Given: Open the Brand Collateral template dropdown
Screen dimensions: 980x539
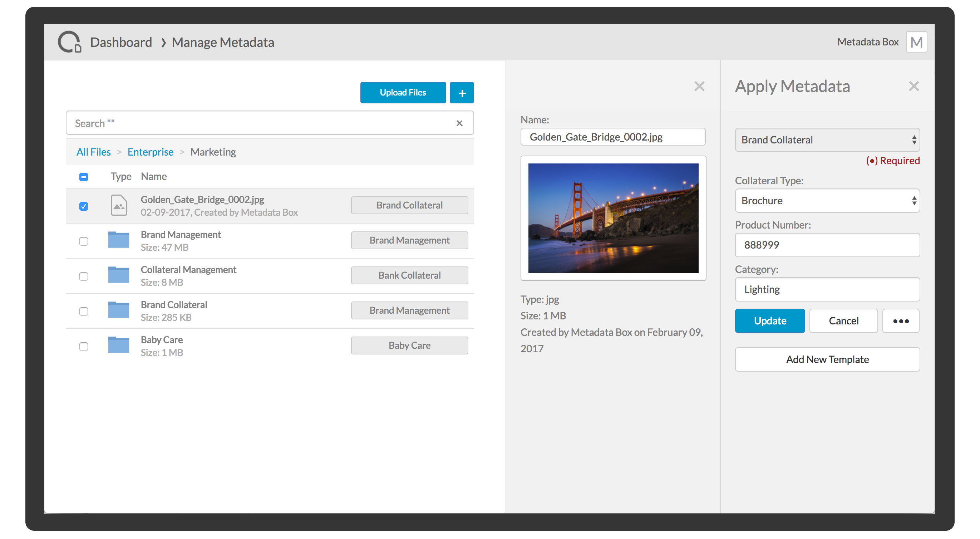Looking at the screenshot, I should pos(827,140).
